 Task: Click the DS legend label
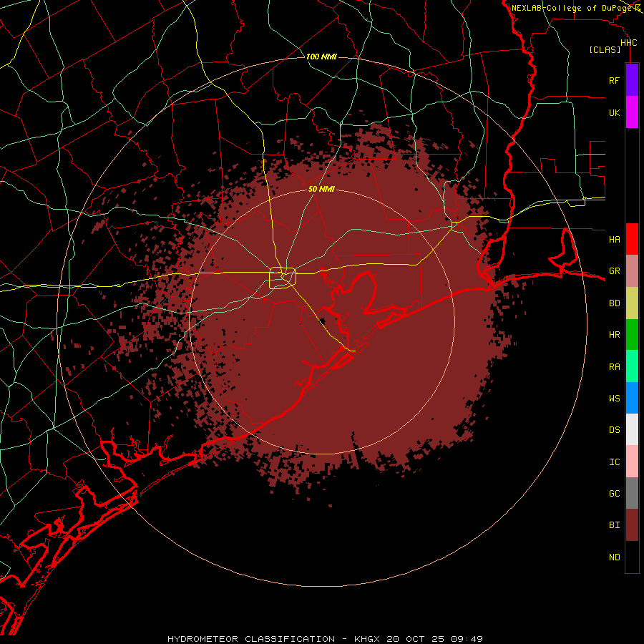tap(614, 429)
